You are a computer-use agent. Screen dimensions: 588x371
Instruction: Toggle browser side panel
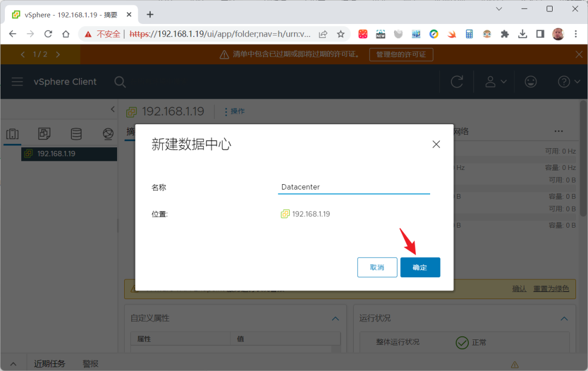point(540,34)
